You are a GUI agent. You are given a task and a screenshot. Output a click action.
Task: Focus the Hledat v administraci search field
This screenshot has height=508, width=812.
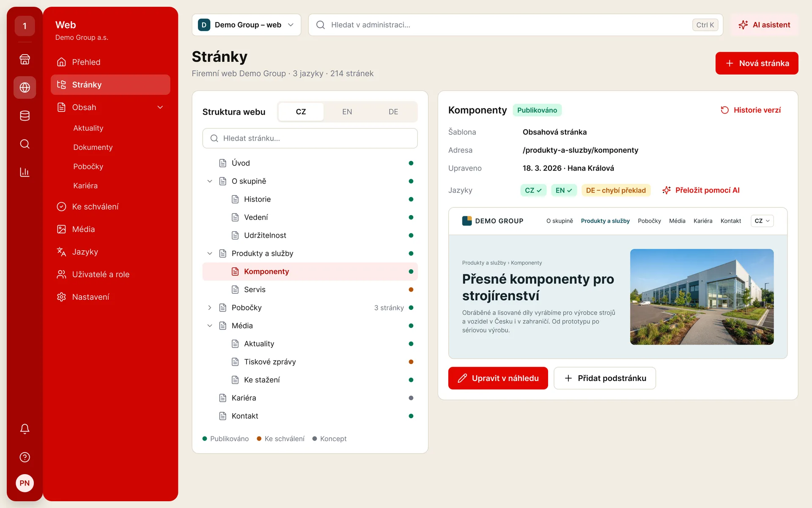point(516,25)
